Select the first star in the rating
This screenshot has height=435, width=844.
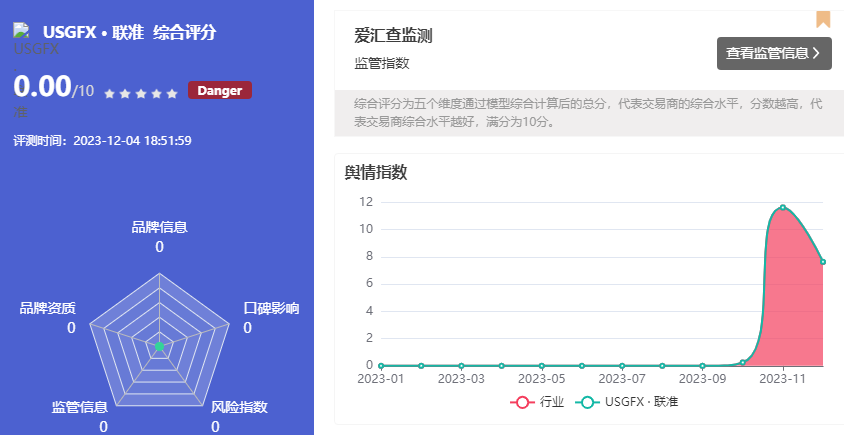point(109,93)
